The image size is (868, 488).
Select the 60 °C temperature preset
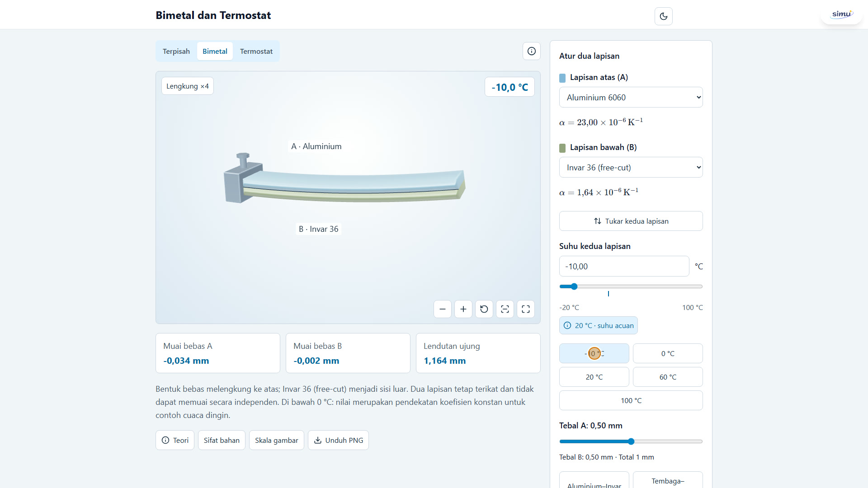pyautogui.click(x=668, y=377)
